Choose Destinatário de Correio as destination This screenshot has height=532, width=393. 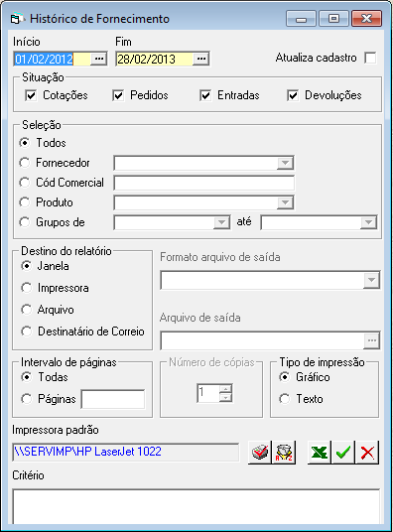click(x=27, y=332)
